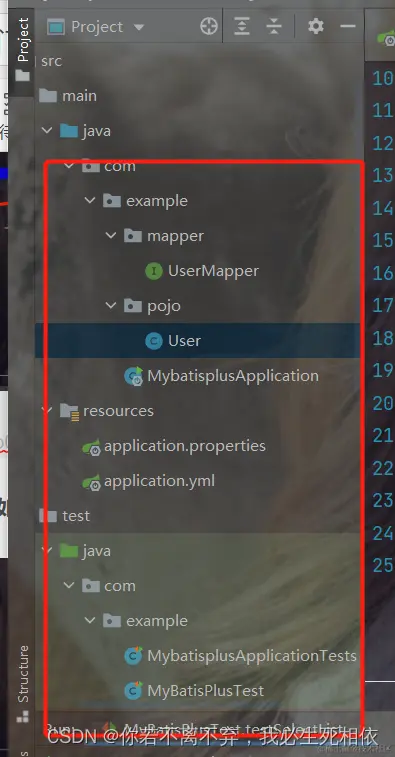This screenshot has width=395, height=757.
Task: Click the User class icon
Action: click(154, 341)
